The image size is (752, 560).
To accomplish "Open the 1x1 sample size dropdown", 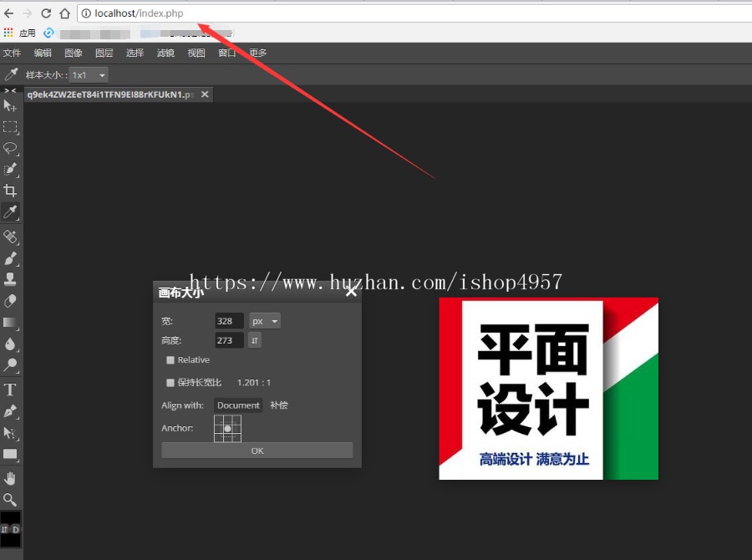I will point(88,74).
